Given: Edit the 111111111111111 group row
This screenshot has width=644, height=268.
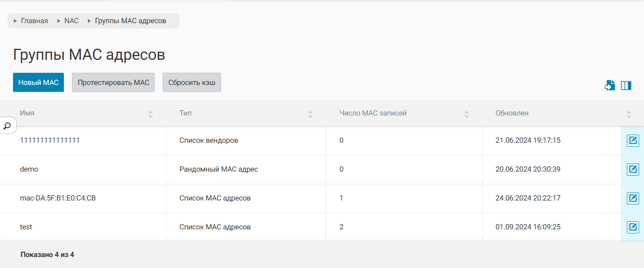Looking at the screenshot, I should click(633, 141).
